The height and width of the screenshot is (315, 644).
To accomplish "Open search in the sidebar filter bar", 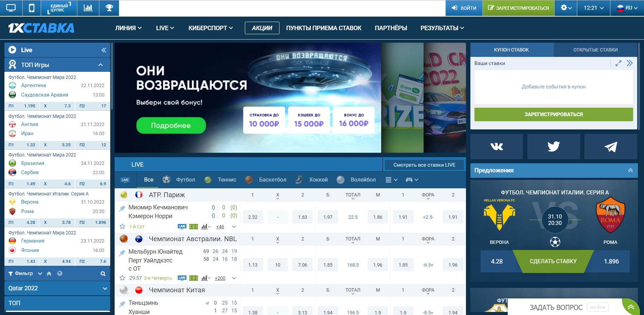I will tap(103, 274).
